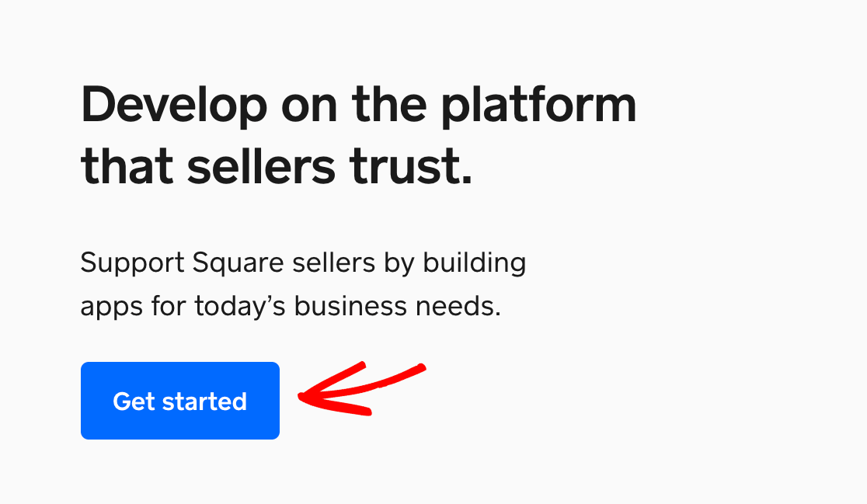This screenshot has height=504, width=867.
Task: Click the blue Get started button
Action: (180, 401)
